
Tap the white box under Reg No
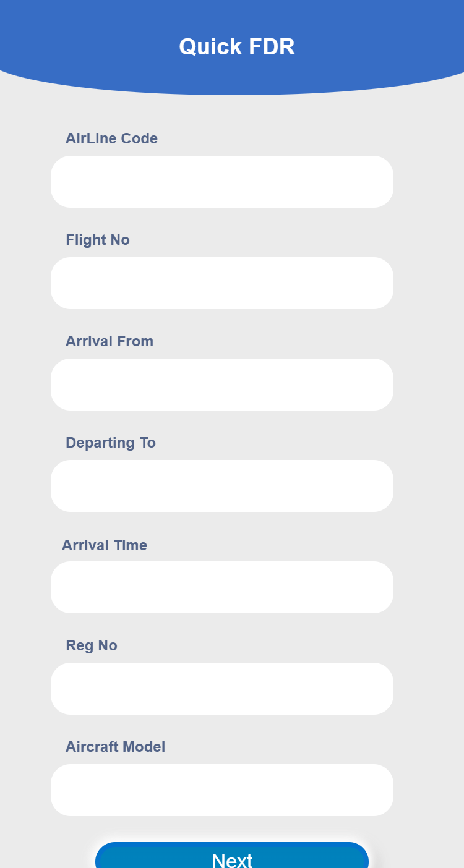[x=221, y=689]
